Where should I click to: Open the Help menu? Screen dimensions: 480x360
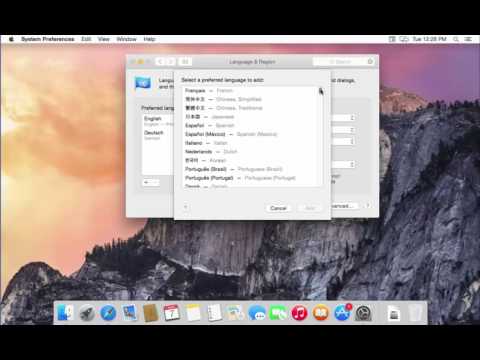pyautogui.click(x=149, y=39)
